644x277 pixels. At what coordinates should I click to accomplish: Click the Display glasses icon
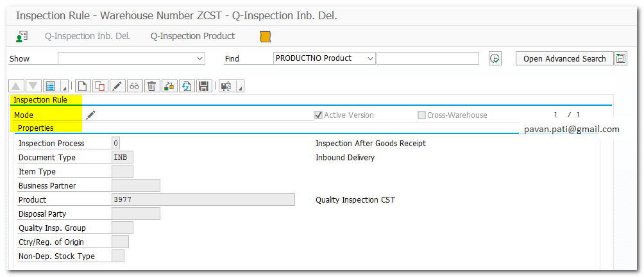pos(134,86)
